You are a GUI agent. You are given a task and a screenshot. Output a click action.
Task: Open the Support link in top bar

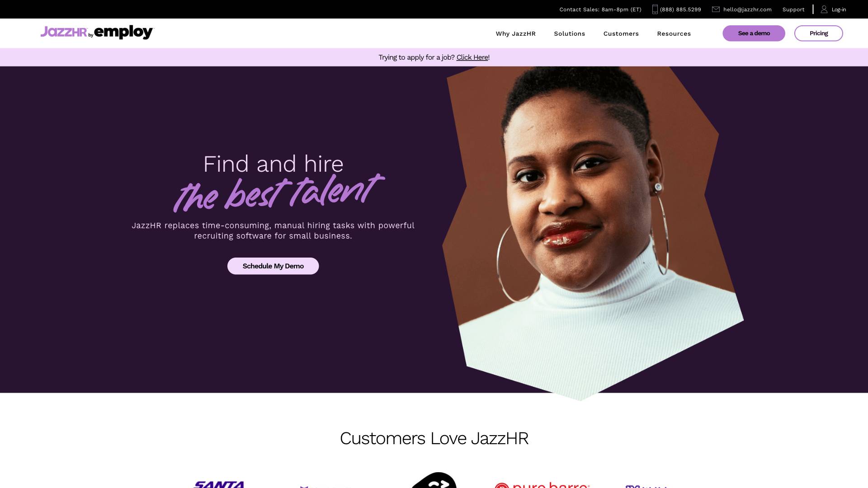[x=793, y=9]
